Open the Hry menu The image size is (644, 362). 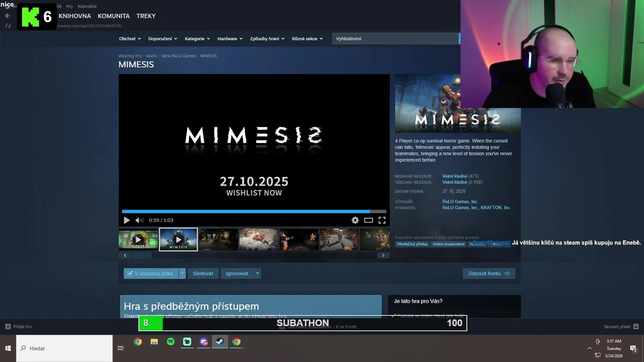[x=69, y=7]
